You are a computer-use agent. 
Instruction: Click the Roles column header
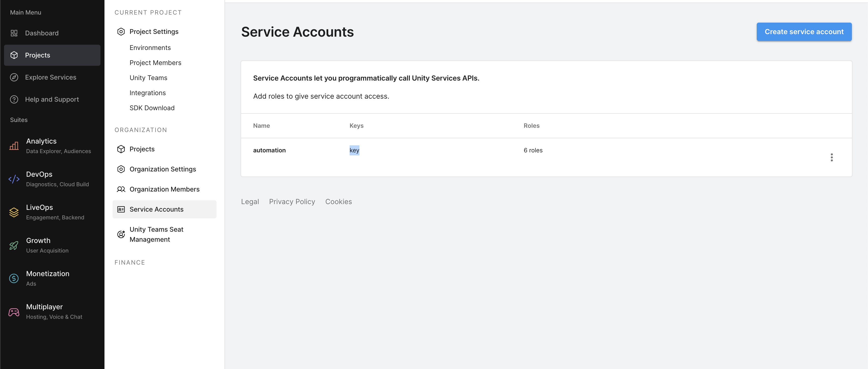(x=531, y=126)
